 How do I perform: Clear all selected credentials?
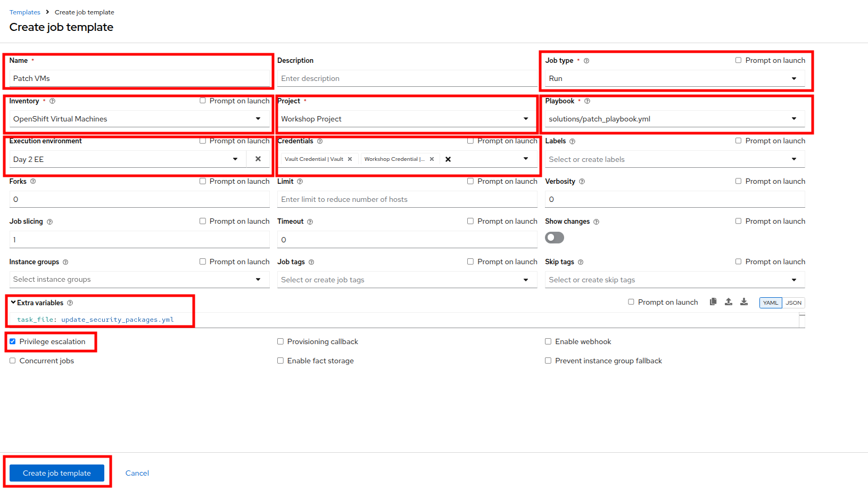pos(448,159)
